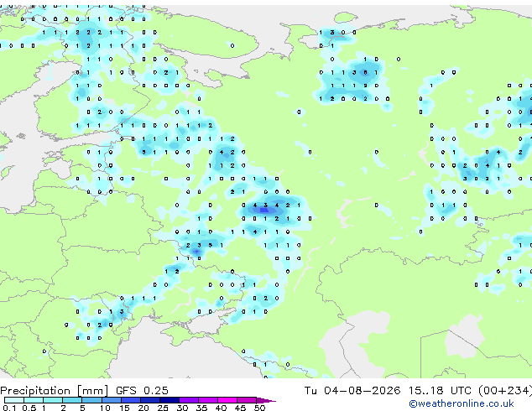Click the 35–40 mm legend swatch
The image size is (532, 411).
click(208, 400)
